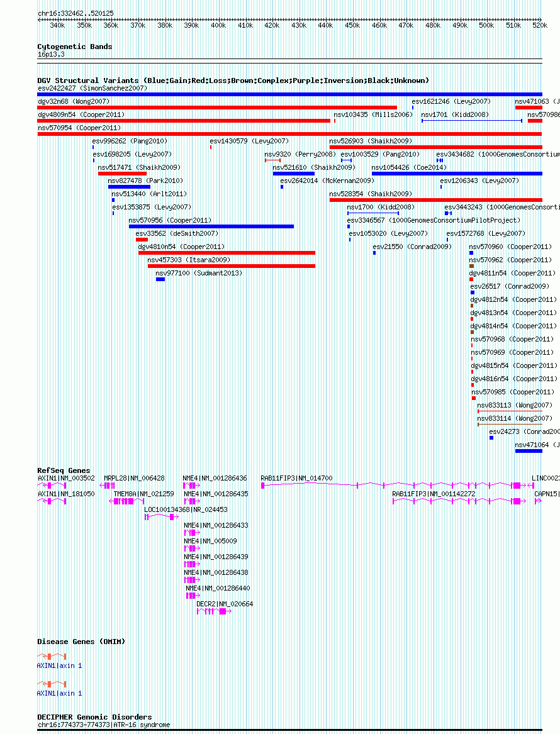The height and width of the screenshot is (734, 560).
Task: Click the esv1206343 (Levy2007) label
Action: coord(479,181)
